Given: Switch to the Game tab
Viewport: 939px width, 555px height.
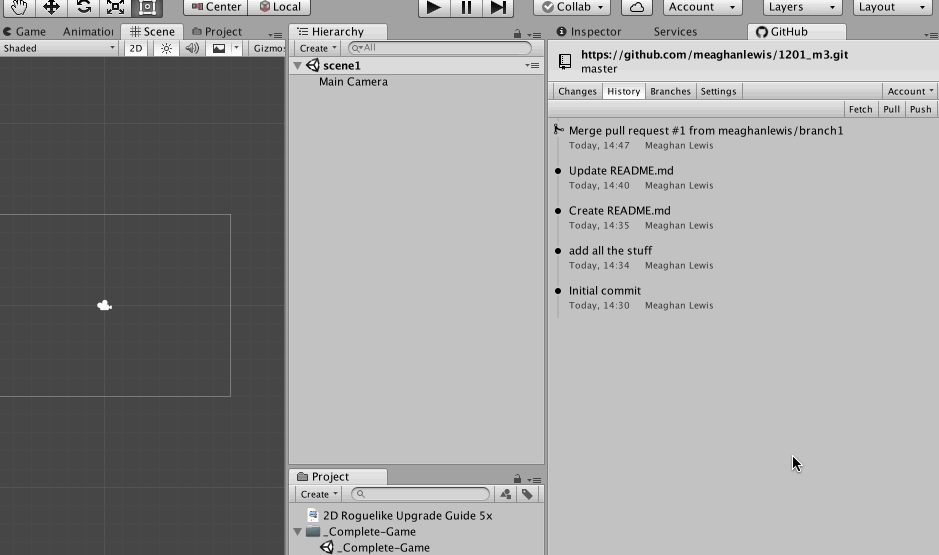Looking at the screenshot, I should click(25, 32).
